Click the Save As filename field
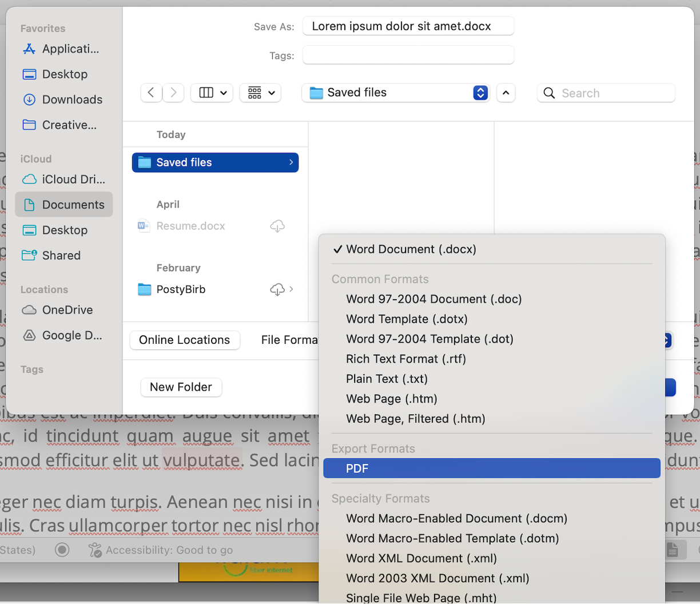This screenshot has width=700, height=604. click(x=408, y=26)
